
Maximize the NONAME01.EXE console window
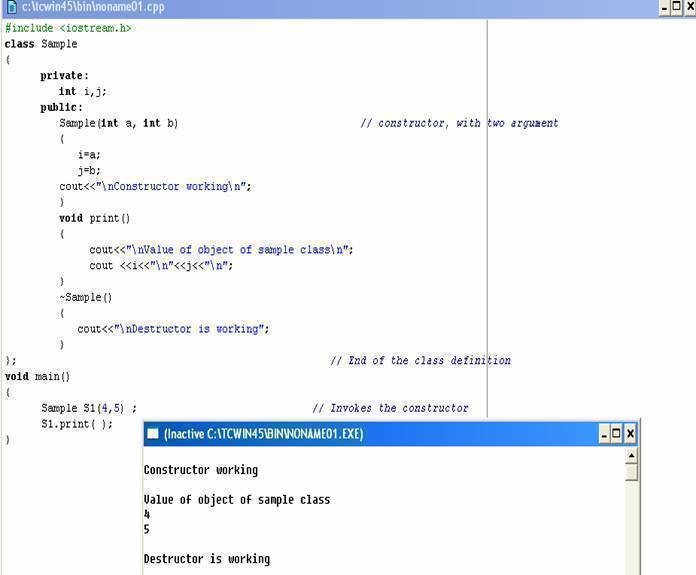coord(616,433)
